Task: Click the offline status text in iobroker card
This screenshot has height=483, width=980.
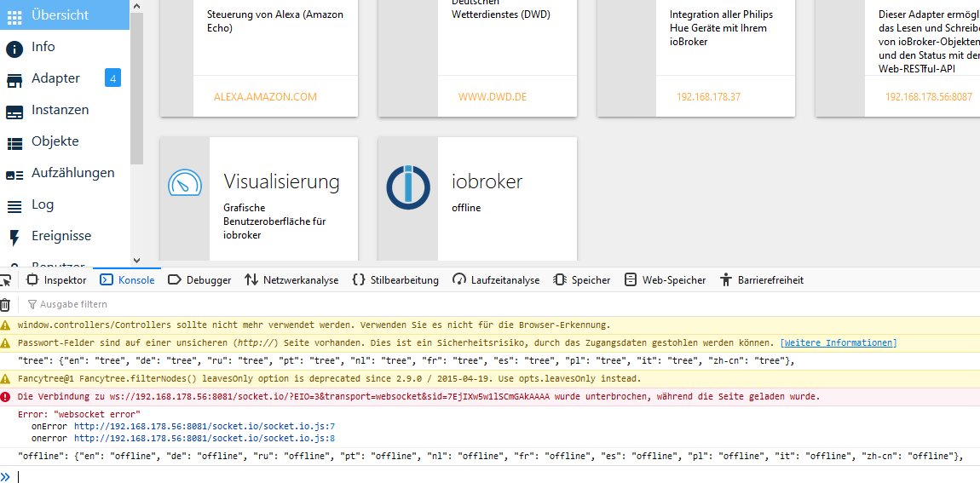Action: point(466,208)
